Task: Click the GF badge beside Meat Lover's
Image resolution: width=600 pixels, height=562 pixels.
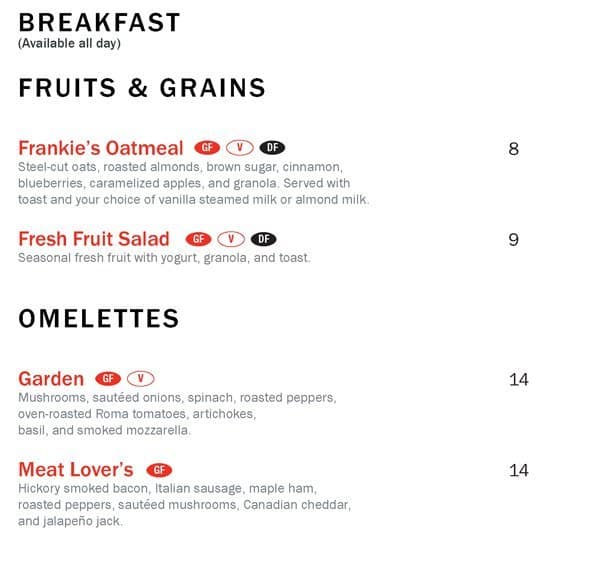Action: click(158, 470)
